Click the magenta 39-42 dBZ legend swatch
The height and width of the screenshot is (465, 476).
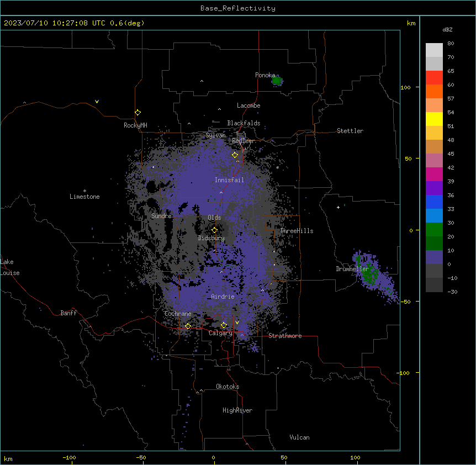click(x=434, y=174)
